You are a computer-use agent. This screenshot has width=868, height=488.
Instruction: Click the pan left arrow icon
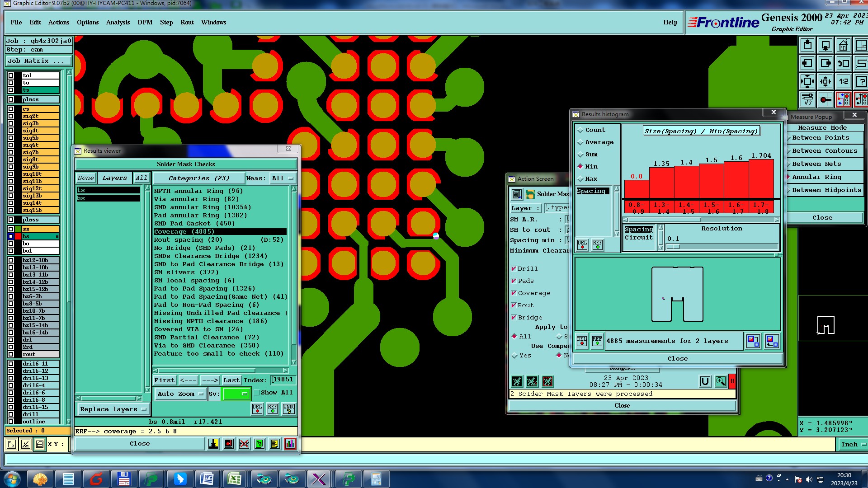click(x=807, y=63)
